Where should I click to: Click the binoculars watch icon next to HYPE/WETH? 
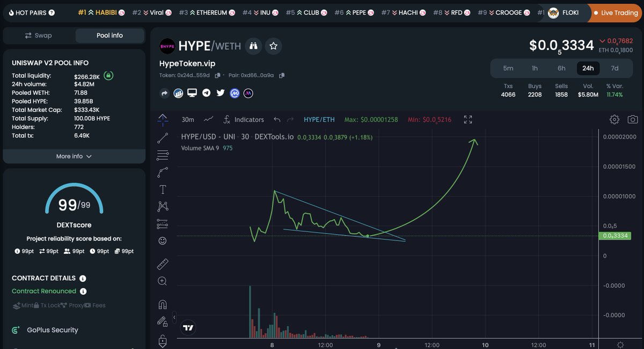(254, 46)
